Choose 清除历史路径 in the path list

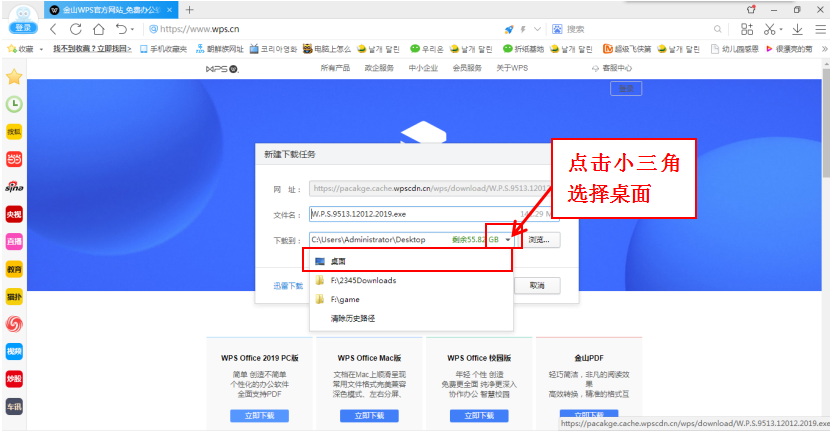click(x=411, y=319)
